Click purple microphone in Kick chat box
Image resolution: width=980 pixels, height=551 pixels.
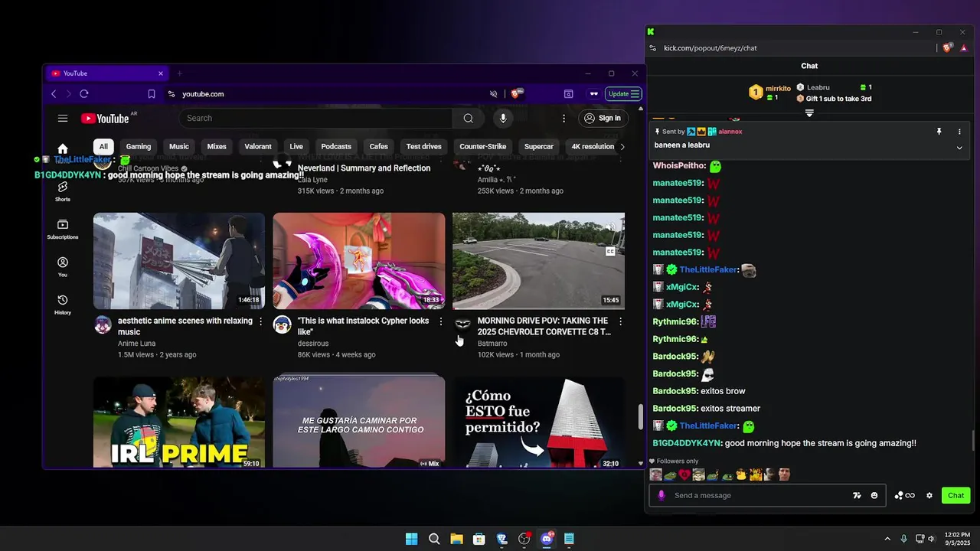click(x=661, y=495)
